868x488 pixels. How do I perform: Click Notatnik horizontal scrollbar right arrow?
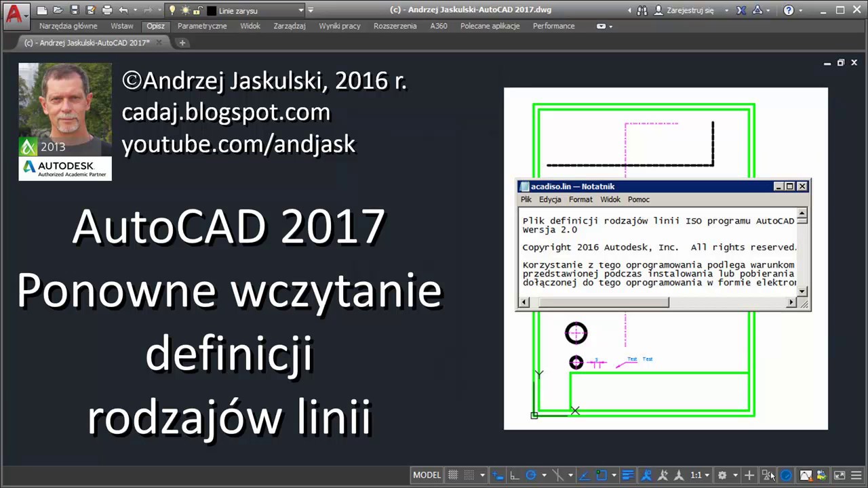[791, 302]
